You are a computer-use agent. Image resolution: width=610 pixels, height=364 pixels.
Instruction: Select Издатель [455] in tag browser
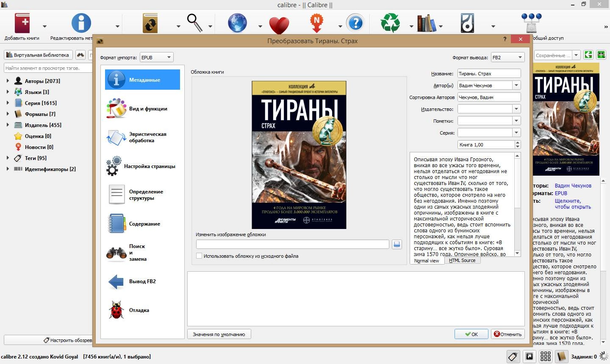click(43, 125)
